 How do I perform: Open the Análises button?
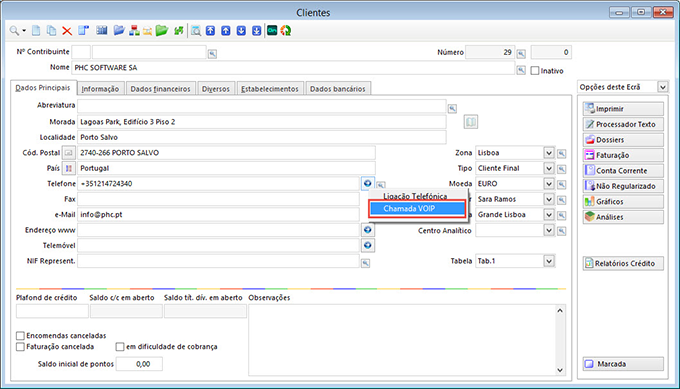[x=623, y=217]
